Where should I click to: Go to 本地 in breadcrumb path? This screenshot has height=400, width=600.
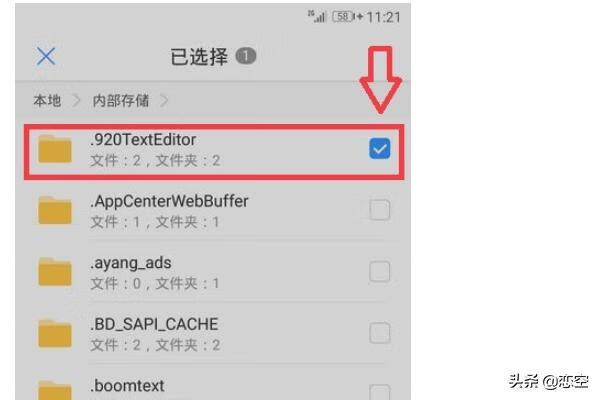pyautogui.click(x=47, y=101)
